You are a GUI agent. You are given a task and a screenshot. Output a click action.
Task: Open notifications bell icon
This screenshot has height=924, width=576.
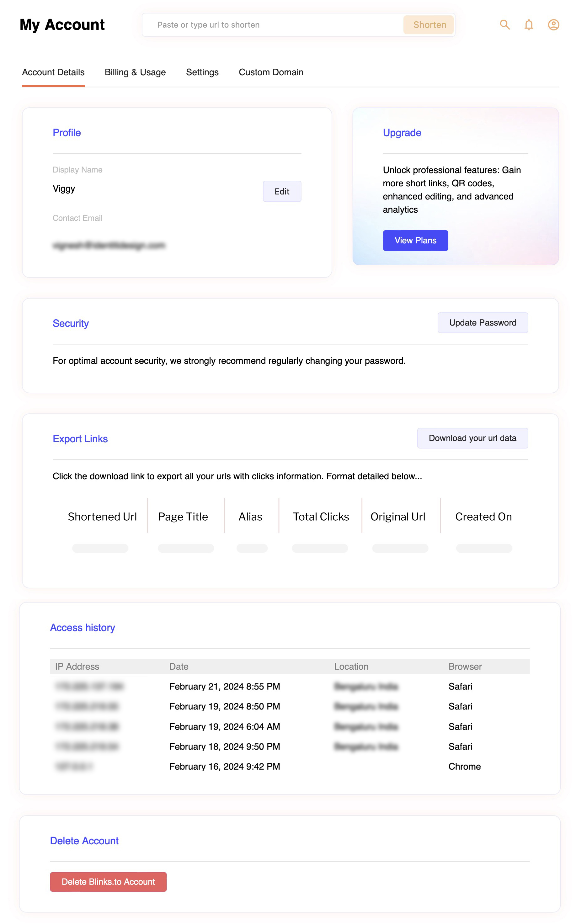(529, 25)
